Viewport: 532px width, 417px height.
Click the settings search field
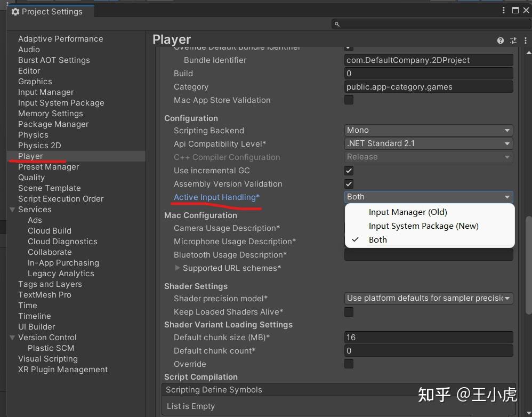pos(431,24)
